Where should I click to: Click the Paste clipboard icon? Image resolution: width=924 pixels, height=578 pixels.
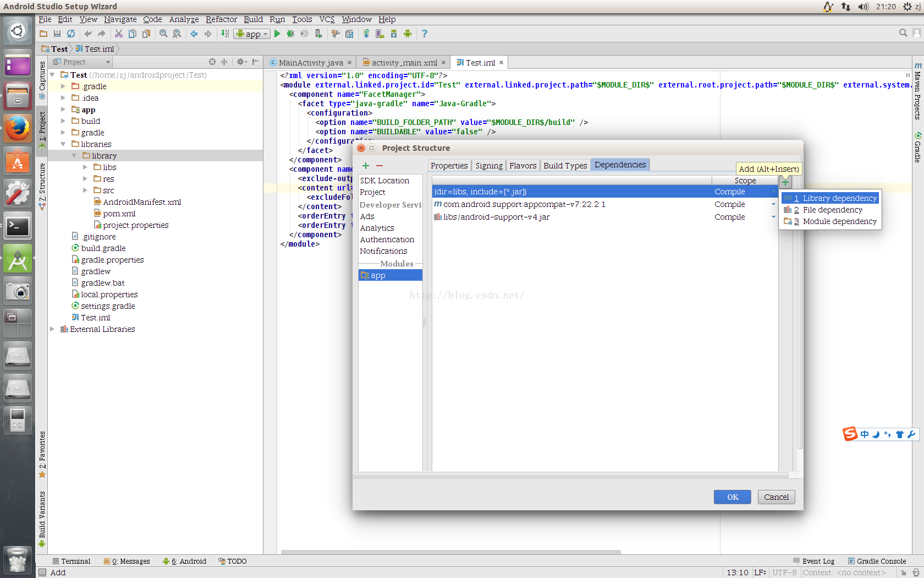(146, 34)
